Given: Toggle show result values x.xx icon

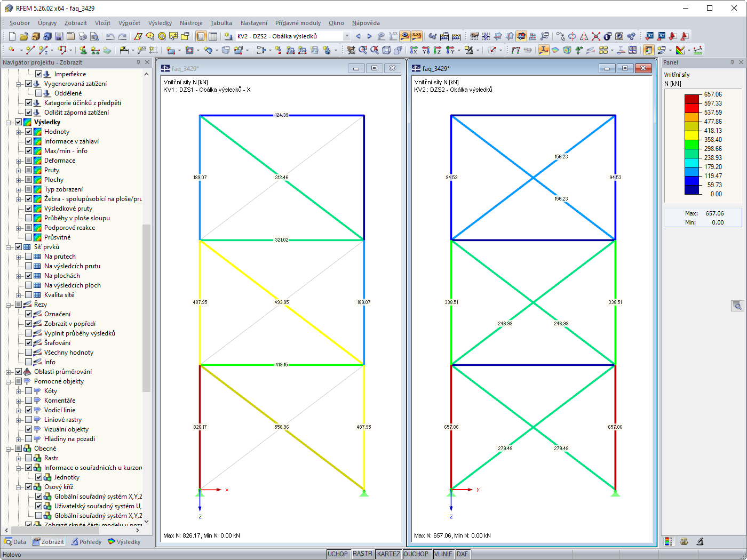Looking at the screenshot, I should (x=417, y=36).
